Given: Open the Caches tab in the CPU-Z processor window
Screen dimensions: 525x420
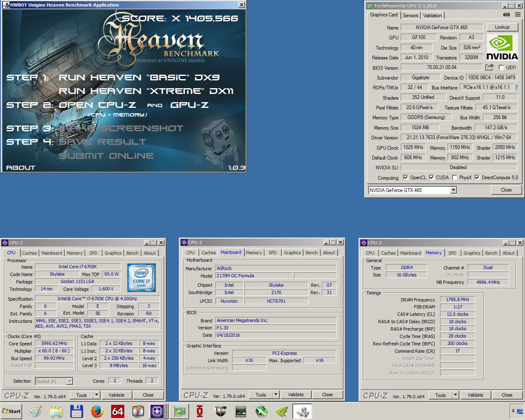Looking at the screenshot, I should point(30,253).
